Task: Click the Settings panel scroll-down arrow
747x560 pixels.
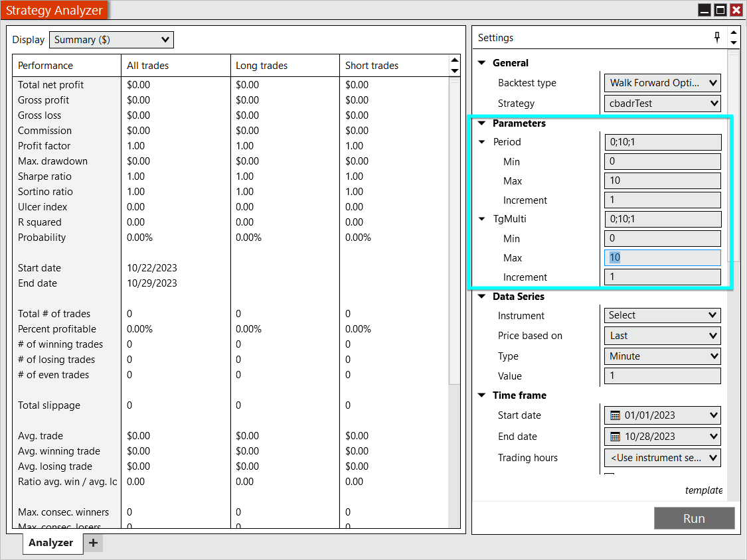Action: click(x=733, y=43)
